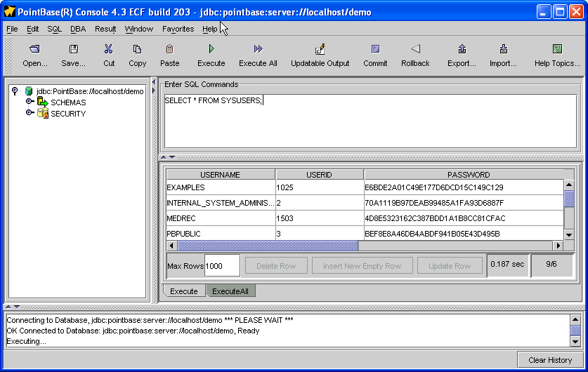The image size is (588, 372).
Task: Click up arrow on SQL/results divider
Action: pyautogui.click(x=164, y=157)
